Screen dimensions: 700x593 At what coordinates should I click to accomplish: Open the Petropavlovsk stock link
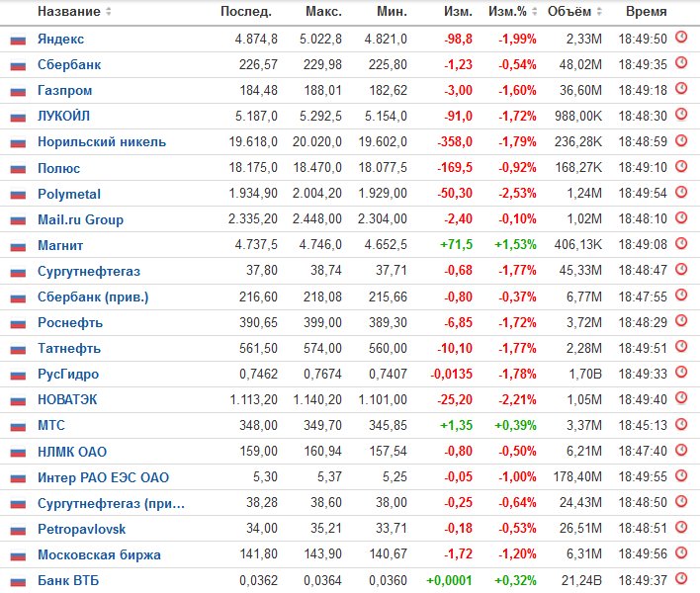(82, 529)
